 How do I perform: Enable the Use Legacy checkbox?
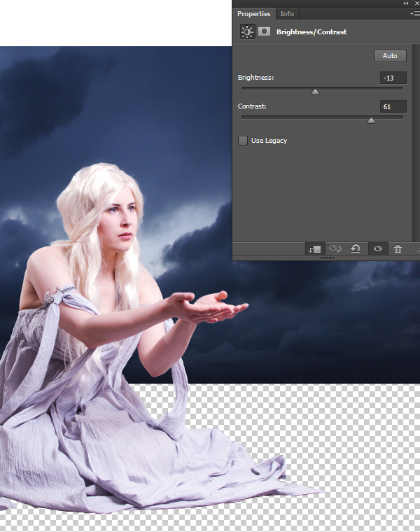(x=243, y=141)
